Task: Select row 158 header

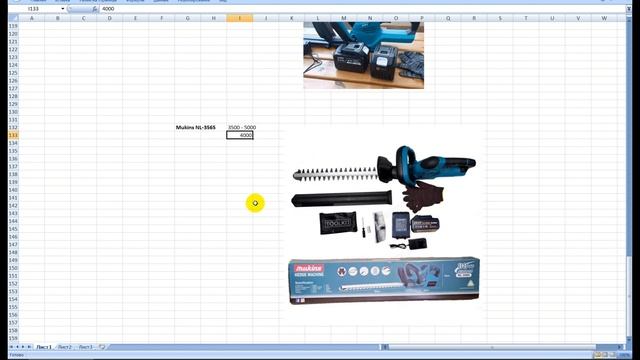Action: pyautogui.click(x=13, y=330)
